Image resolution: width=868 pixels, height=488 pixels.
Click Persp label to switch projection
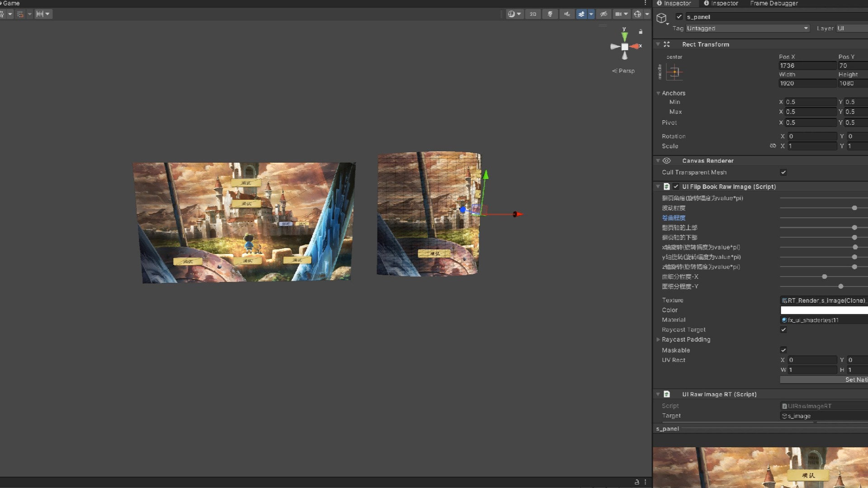[x=626, y=71]
